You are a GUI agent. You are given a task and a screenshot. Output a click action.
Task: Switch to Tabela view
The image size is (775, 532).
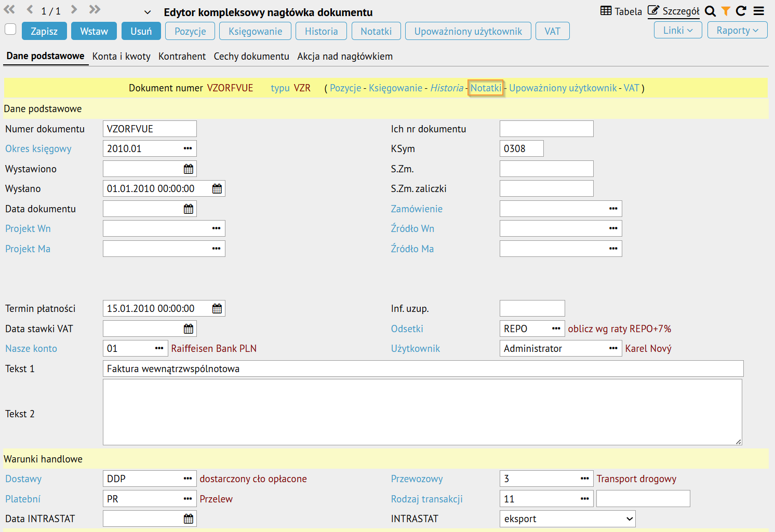(x=621, y=11)
